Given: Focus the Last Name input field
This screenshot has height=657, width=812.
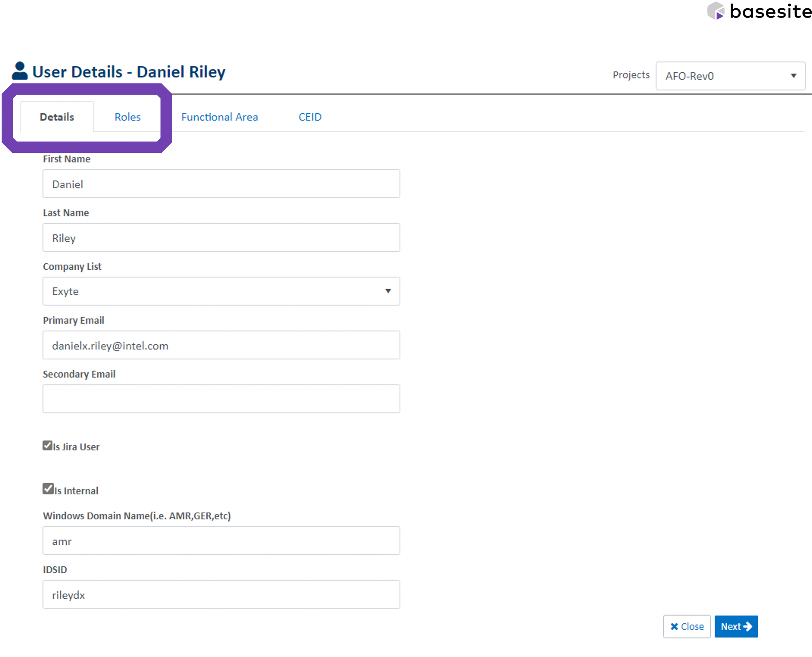Looking at the screenshot, I should pos(221,238).
